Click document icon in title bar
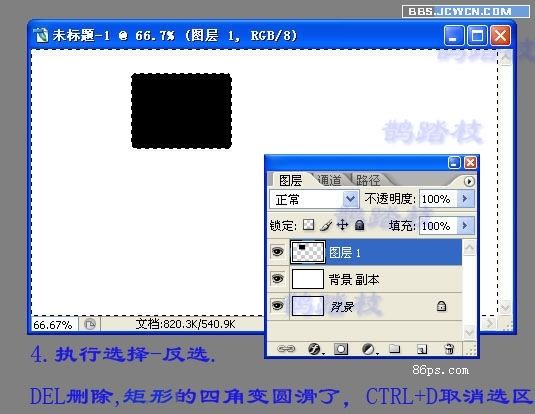Viewport: 535px width, 414px height. (41, 35)
